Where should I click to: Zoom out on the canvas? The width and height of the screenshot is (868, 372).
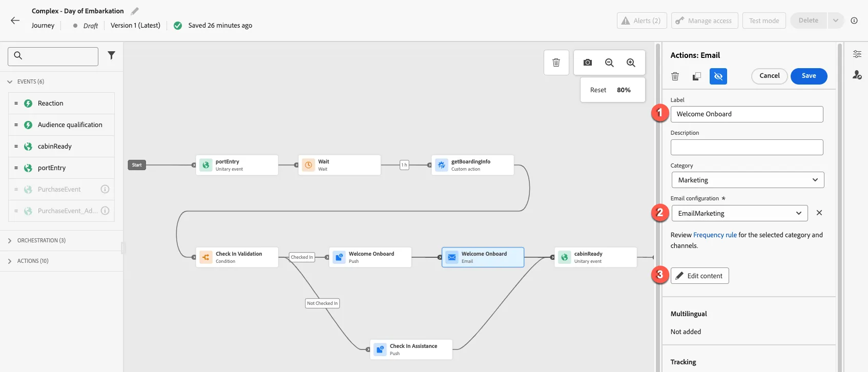pos(609,63)
